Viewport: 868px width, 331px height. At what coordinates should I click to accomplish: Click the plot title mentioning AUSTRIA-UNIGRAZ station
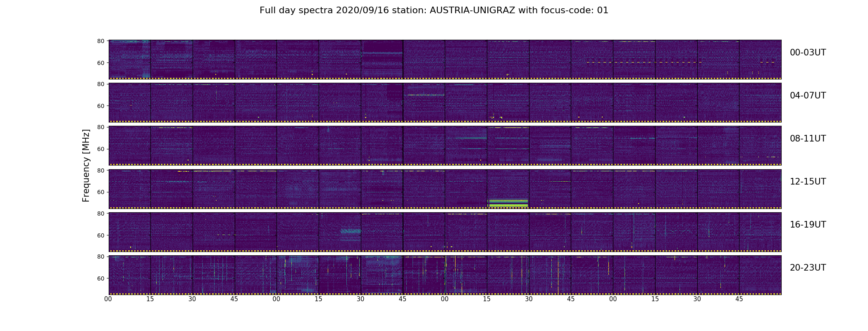tap(434, 10)
